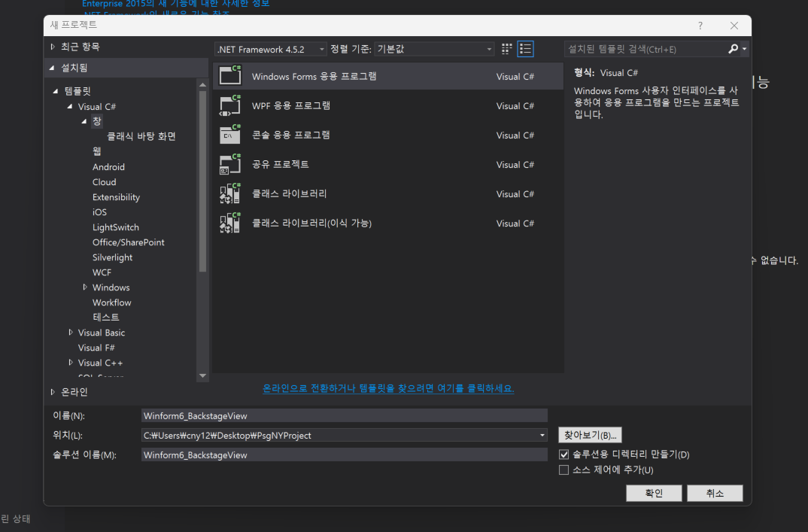The width and height of the screenshot is (808, 532).
Task: Collapse the 설치됨 section
Action: coord(52,68)
